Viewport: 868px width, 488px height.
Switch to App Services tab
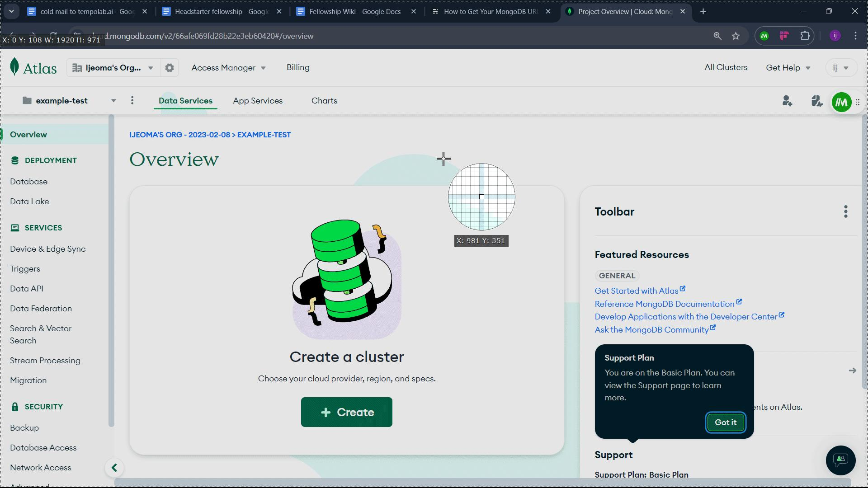258,101
